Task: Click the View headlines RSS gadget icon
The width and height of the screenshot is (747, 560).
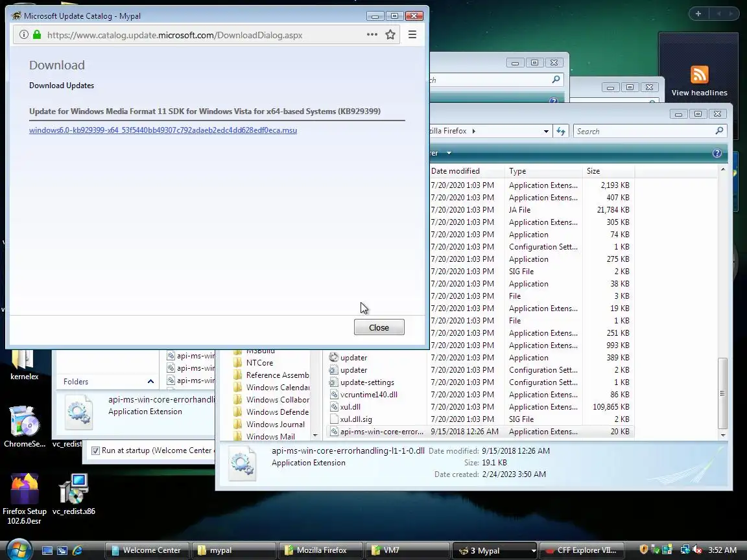Action: tap(700, 75)
